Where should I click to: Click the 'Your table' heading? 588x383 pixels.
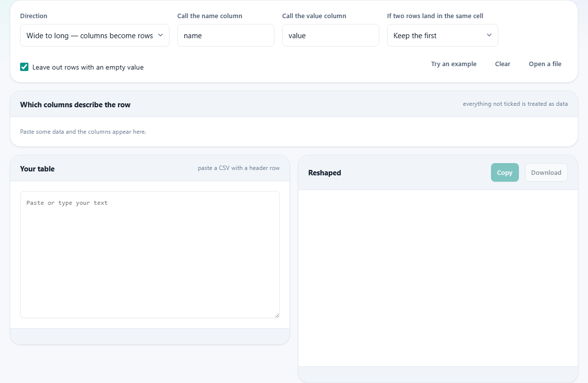(x=37, y=168)
